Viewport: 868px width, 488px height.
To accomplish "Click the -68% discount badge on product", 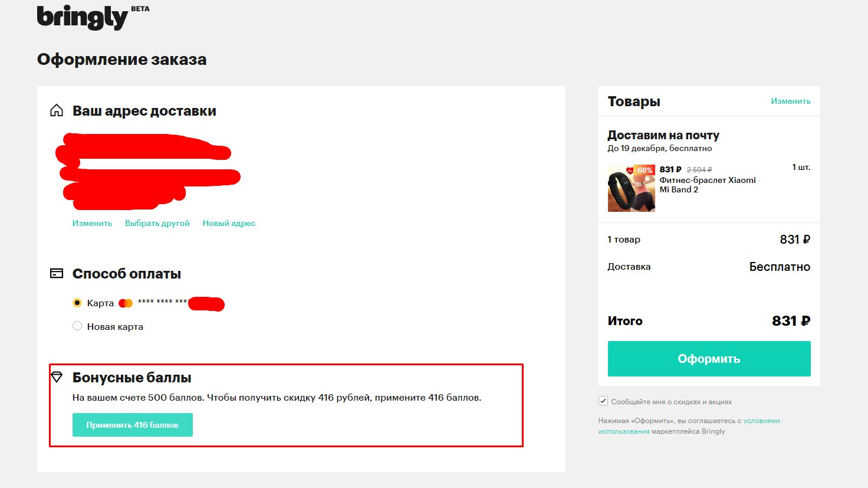I will (640, 170).
